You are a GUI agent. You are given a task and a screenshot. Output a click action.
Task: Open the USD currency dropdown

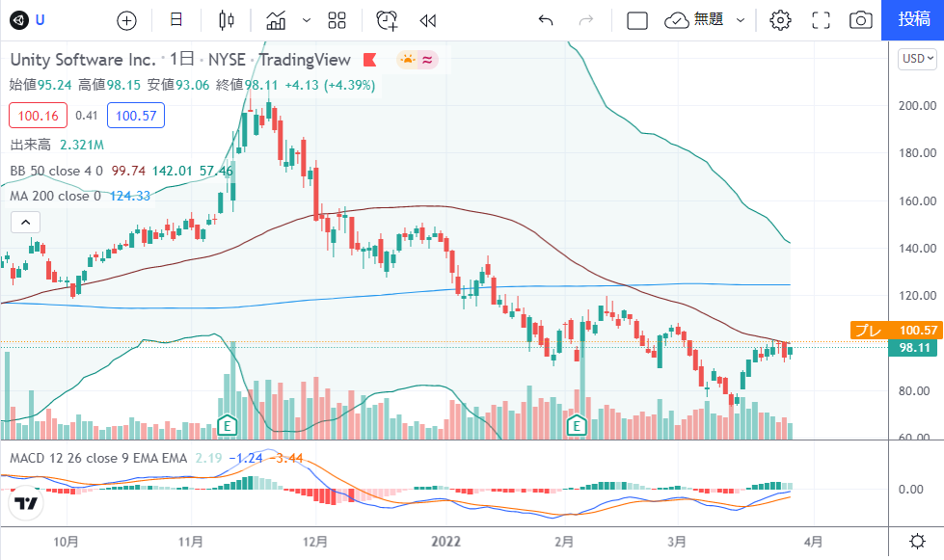pyautogui.click(x=918, y=59)
